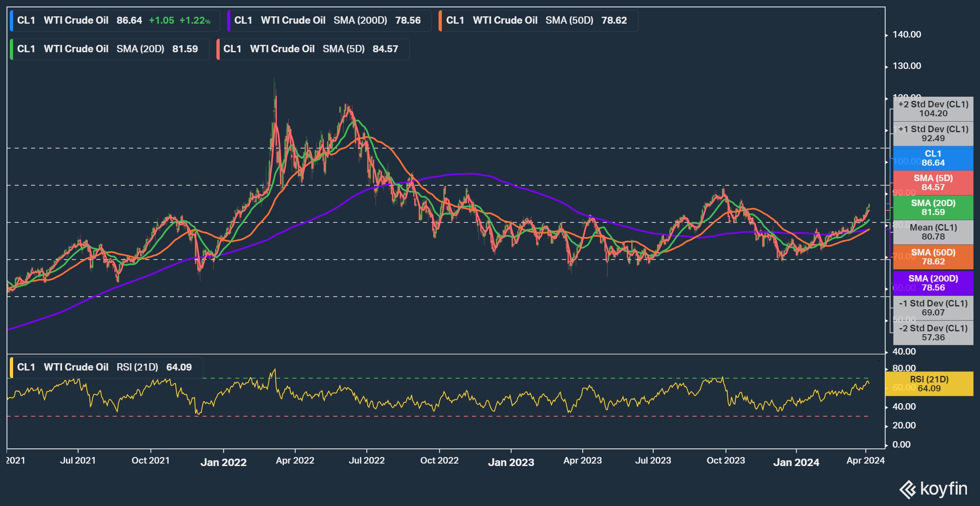Click the blue CL1 legend color bar
980x506 pixels.
click(12, 21)
